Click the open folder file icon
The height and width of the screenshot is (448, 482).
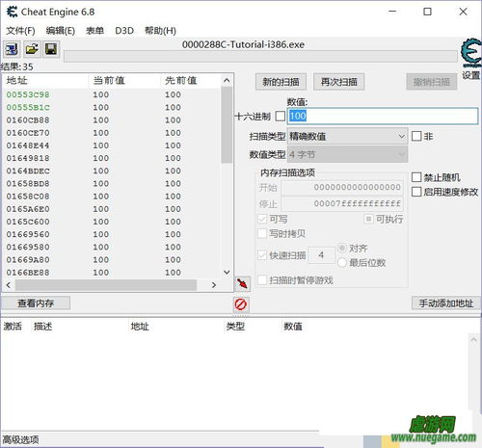click(x=32, y=49)
